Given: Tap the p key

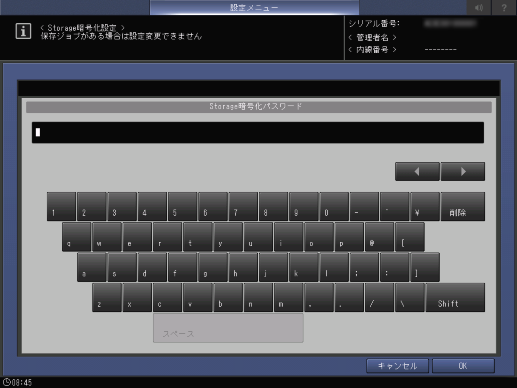Looking at the screenshot, I should [349, 237].
